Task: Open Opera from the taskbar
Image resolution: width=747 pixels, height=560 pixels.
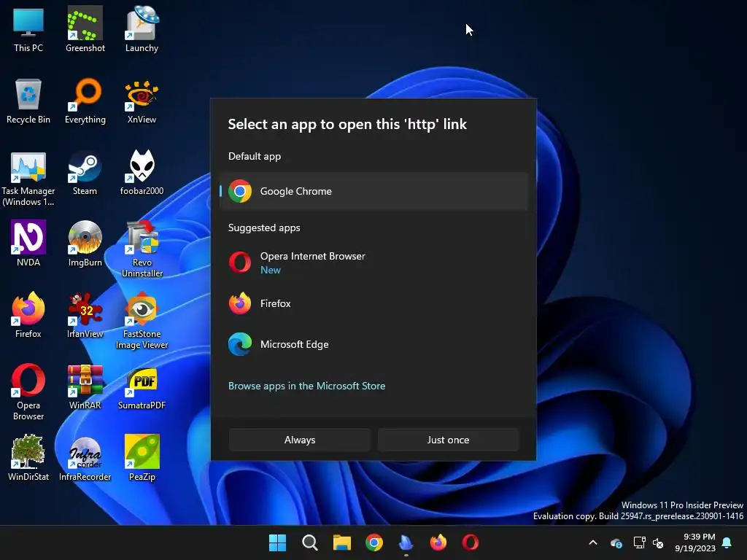Action: pyautogui.click(x=471, y=542)
